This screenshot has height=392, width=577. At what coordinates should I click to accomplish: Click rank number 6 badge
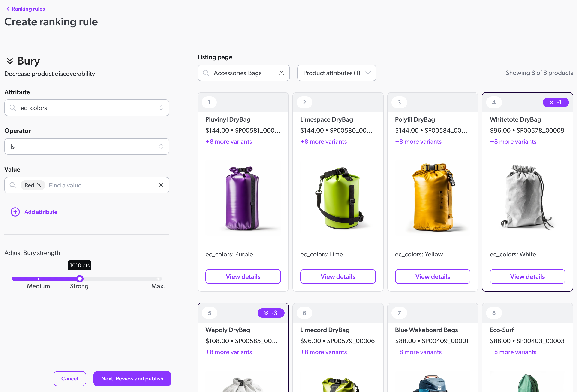point(304,313)
